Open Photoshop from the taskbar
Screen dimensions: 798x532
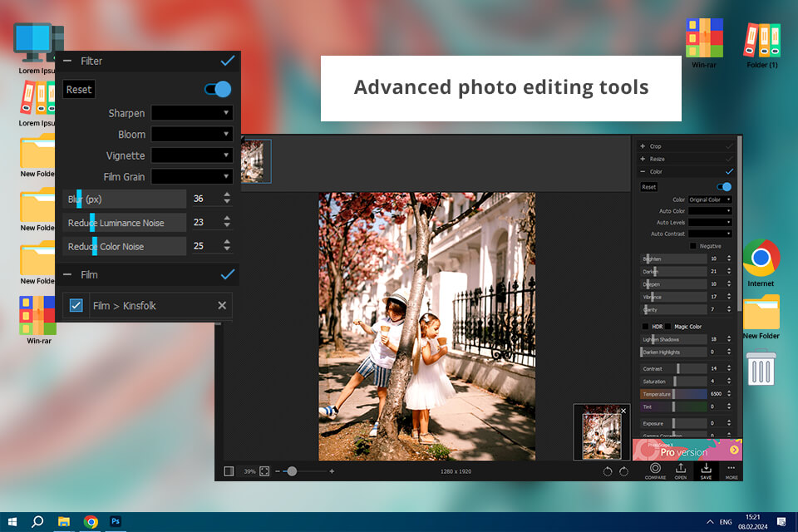116,521
